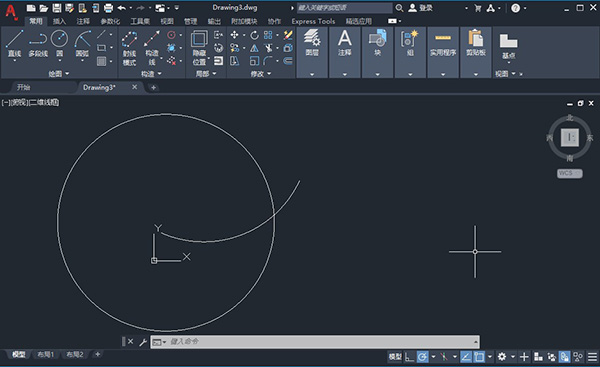Viewport: 600px width, 367px height.
Task: Select the Polyline (多段线) tool
Action: click(38, 44)
